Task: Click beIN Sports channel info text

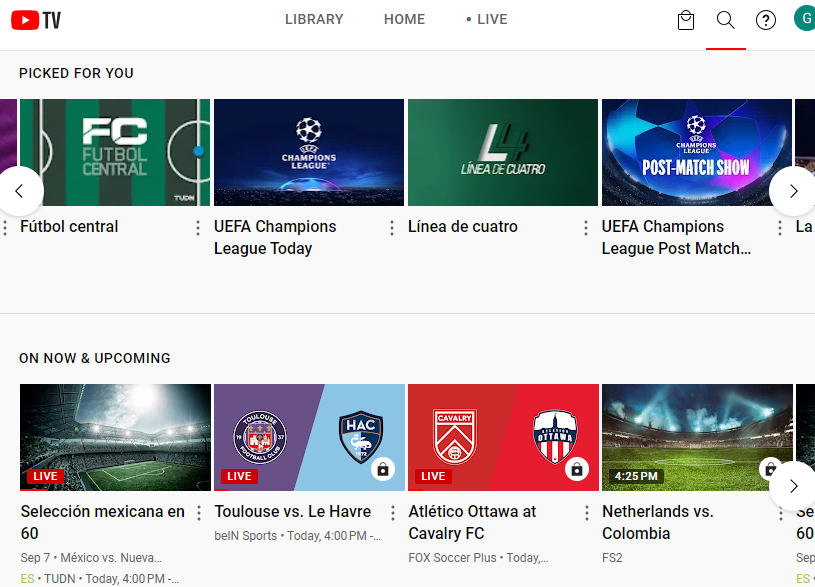Action: 297,536
